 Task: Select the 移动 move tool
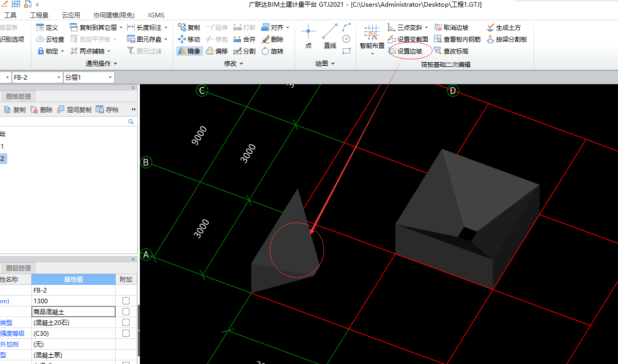click(189, 39)
